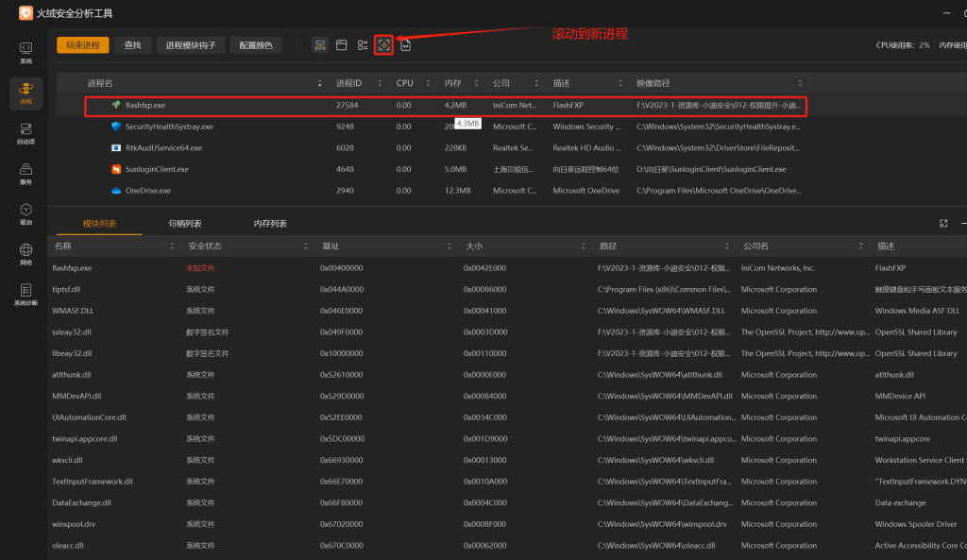Select flashfxp.exe in the module list

point(507,268)
